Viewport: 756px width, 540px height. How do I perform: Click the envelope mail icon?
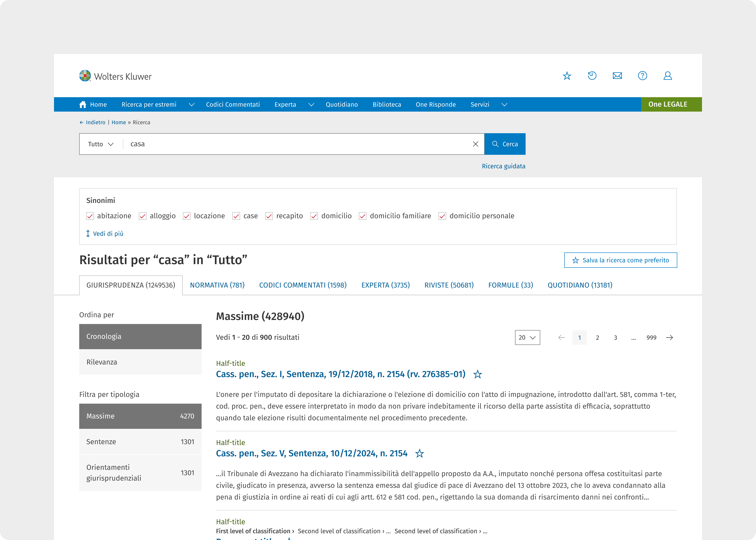[x=617, y=76]
